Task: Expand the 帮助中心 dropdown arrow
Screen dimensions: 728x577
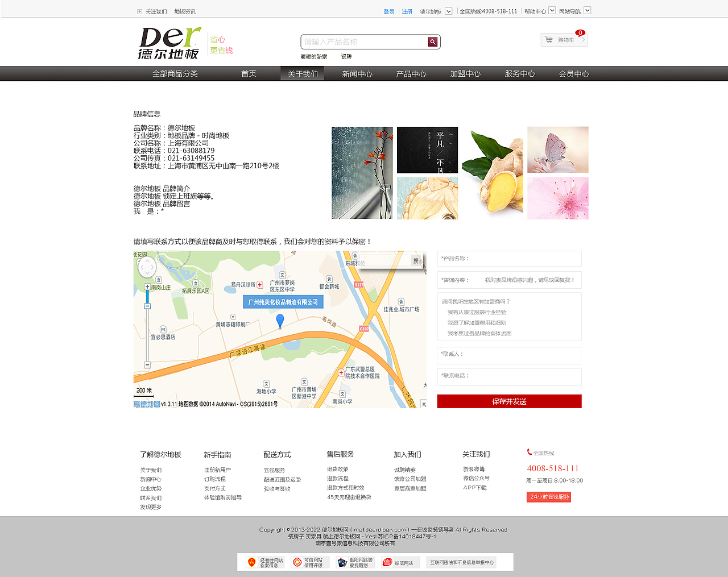Action: [x=552, y=10]
